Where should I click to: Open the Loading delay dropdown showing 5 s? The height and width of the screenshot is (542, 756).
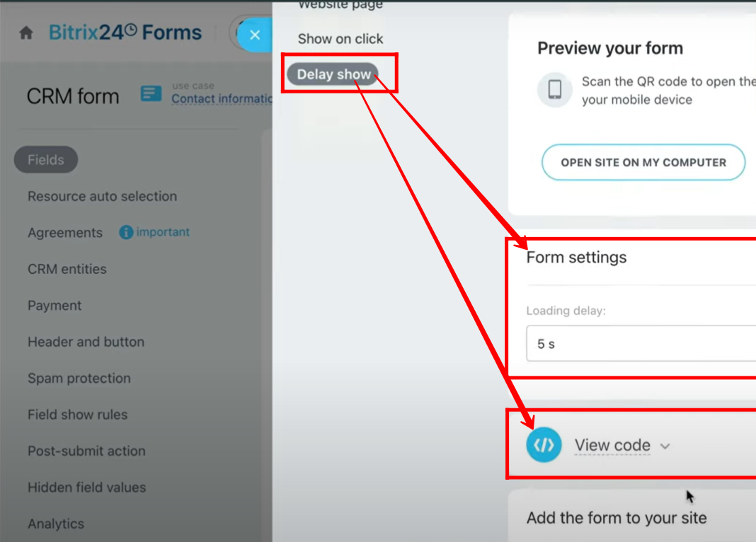(641, 343)
